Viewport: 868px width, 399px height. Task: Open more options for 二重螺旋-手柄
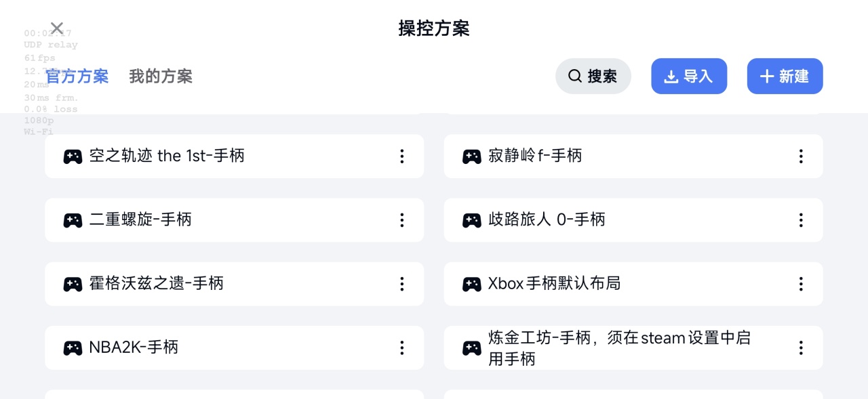[402, 220]
